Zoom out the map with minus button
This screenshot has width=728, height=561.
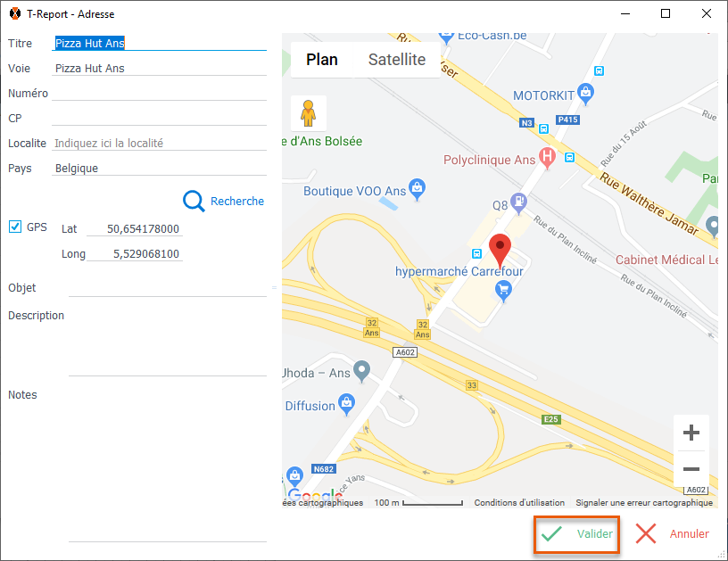pos(691,468)
